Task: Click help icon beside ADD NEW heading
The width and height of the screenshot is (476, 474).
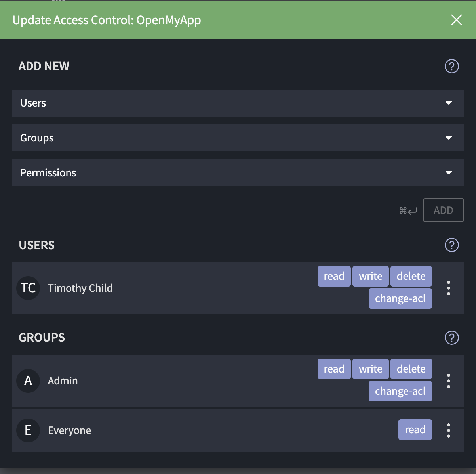Action: click(x=451, y=66)
